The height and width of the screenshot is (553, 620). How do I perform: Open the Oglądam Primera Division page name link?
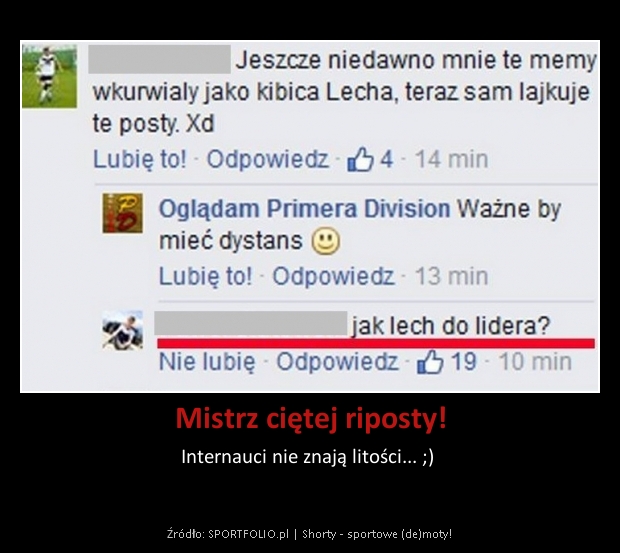(304, 209)
